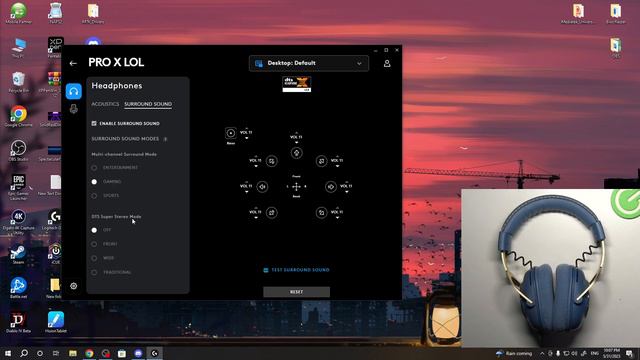Open Mobile Partner desktop shortcut
Image resolution: width=640 pixels, height=360 pixels.
[18, 13]
